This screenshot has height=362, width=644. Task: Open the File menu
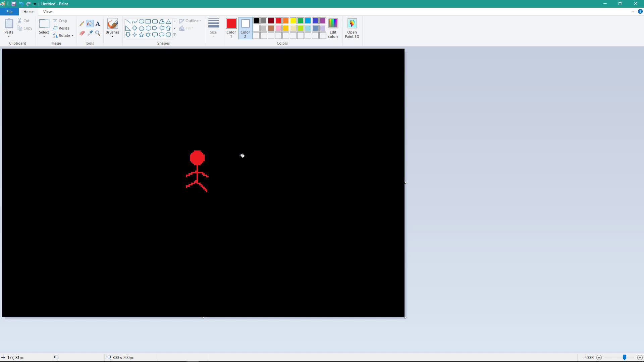coord(9,12)
